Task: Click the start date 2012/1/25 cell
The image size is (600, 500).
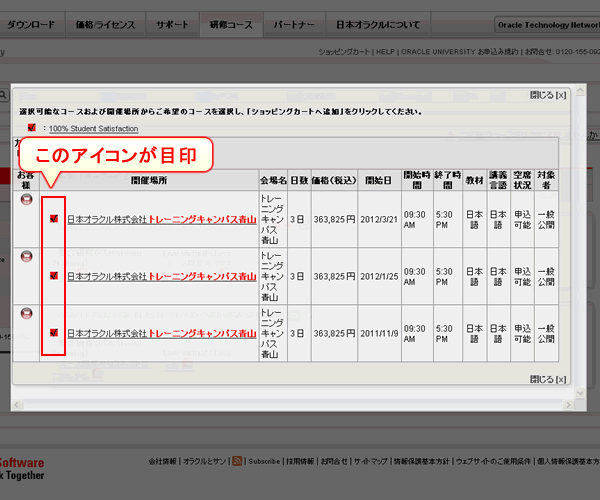Action: click(x=379, y=277)
